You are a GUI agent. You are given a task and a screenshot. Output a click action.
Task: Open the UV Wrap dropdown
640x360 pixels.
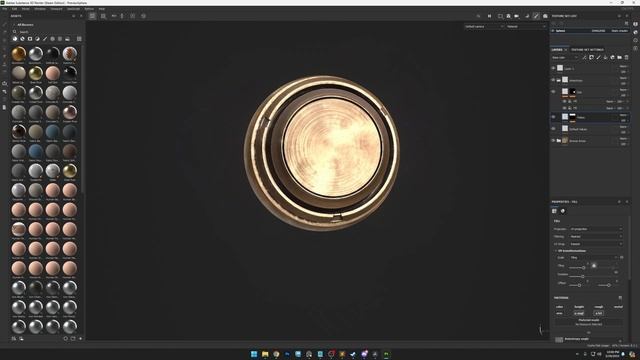(x=596, y=244)
